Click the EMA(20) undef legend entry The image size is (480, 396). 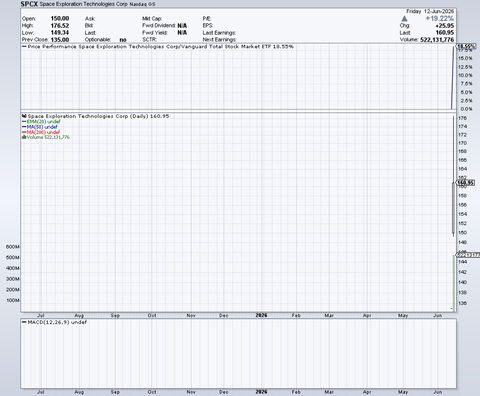coord(41,122)
